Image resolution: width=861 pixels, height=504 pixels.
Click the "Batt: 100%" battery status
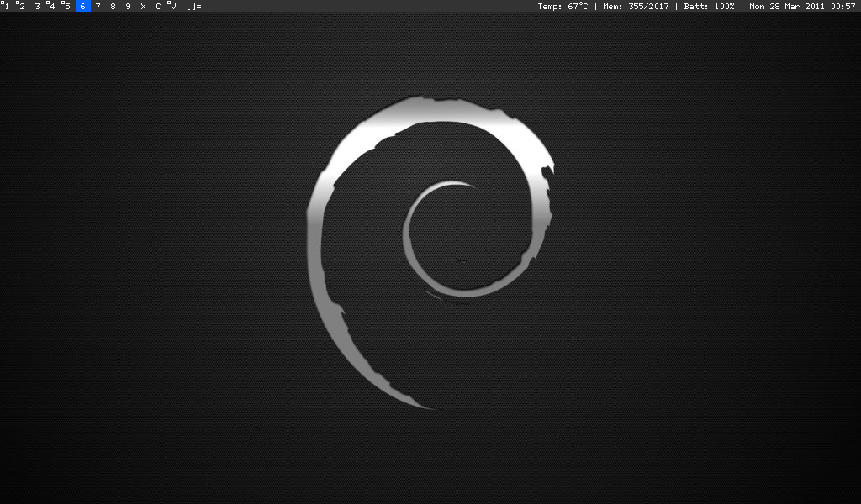tap(709, 6)
